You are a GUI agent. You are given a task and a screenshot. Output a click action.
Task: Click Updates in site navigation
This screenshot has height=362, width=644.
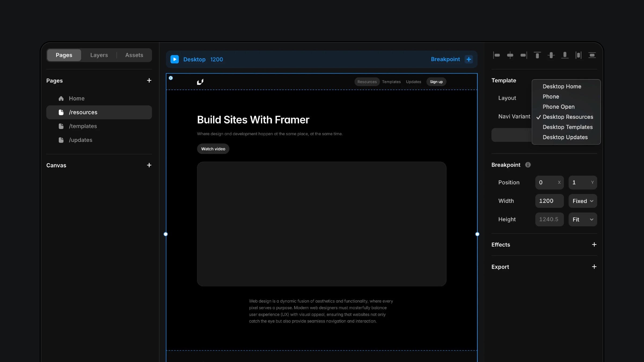point(414,82)
